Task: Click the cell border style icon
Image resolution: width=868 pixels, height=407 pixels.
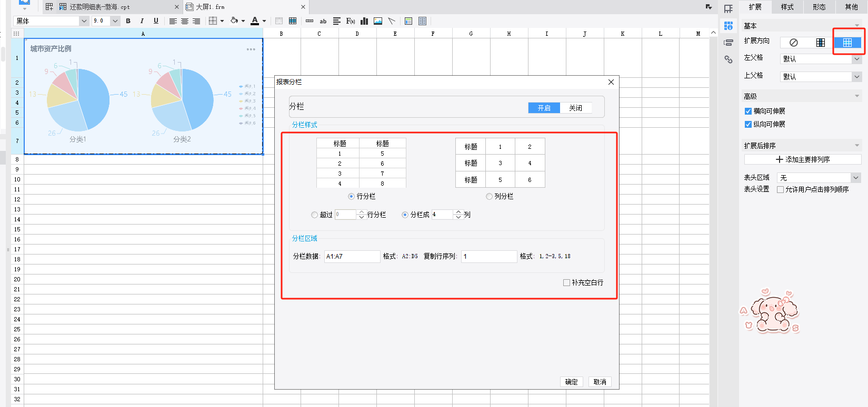Action: point(213,21)
